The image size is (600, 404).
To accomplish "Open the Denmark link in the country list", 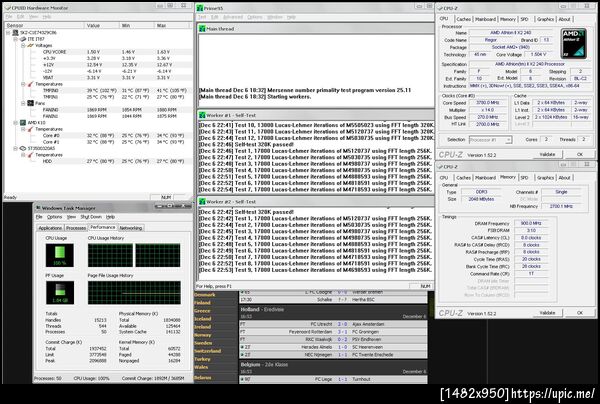I will tap(204, 295).
